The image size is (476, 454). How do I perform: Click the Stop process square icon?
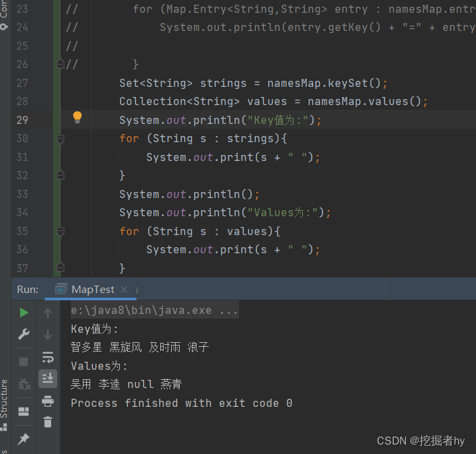point(24,361)
